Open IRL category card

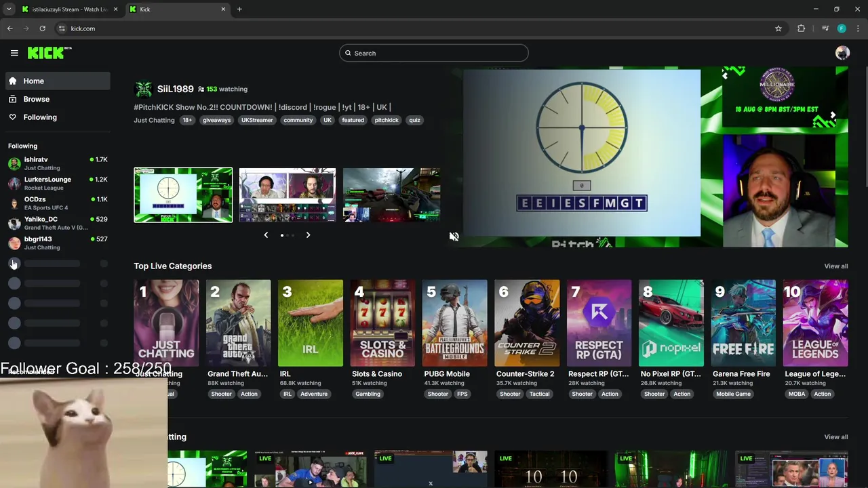(x=311, y=323)
